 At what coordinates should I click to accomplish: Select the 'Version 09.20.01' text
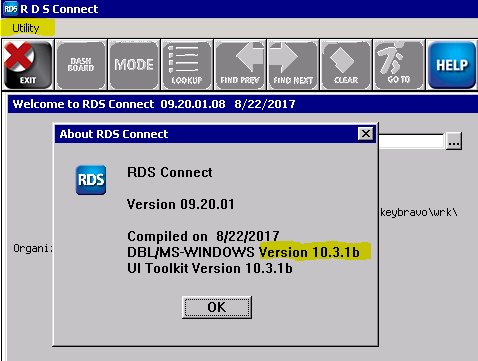coord(180,204)
